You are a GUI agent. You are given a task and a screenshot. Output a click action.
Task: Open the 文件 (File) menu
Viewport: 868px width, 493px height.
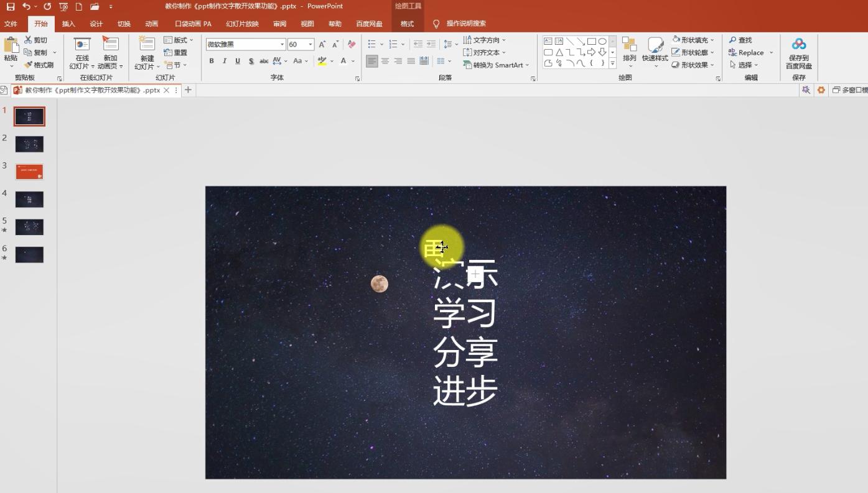[x=11, y=24]
